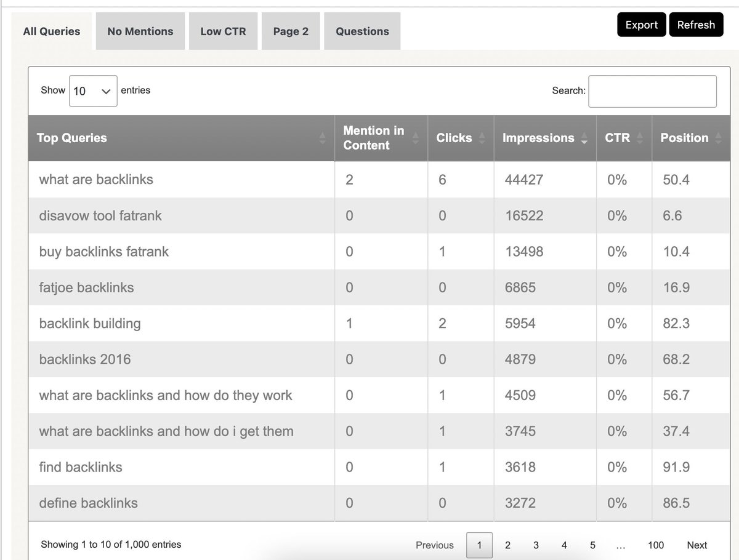Image resolution: width=739 pixels, height=560 pixels.
Task: Click the position value 16.9
Action: [676, 287]
